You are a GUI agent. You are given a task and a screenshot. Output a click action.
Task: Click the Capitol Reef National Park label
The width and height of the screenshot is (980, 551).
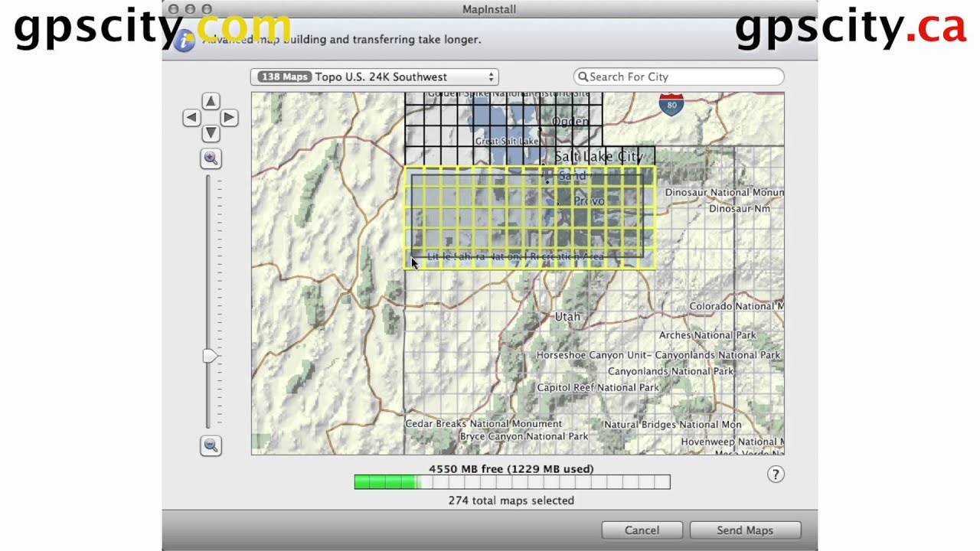[x=598, y=388]
